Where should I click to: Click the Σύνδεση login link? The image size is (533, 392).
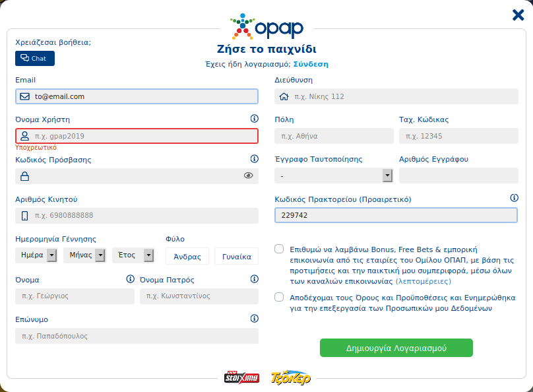coord(311,64)
